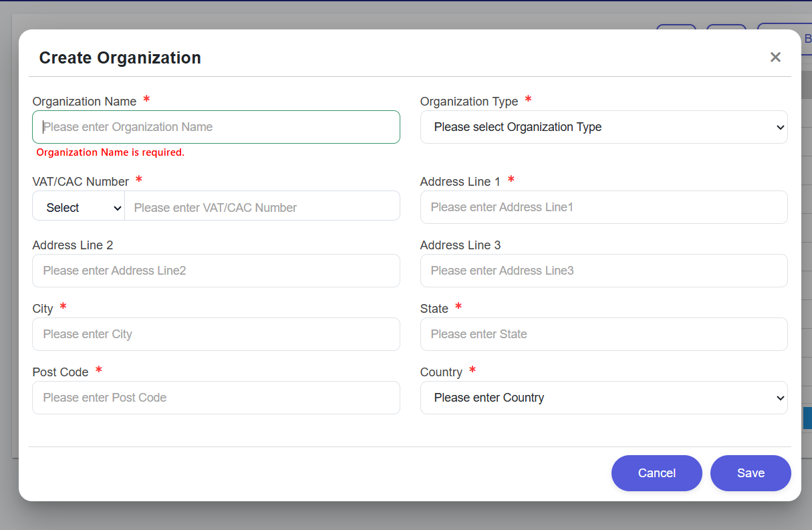The image size is (812, 530).
Task: Click the Address Line 2 field
Action: [x=216, y=271]
